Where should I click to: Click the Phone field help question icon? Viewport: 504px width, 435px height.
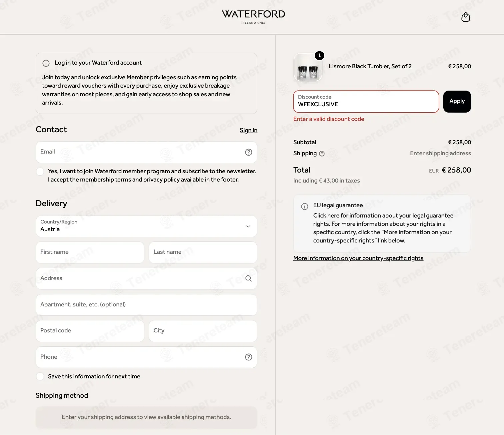(249, 357)
